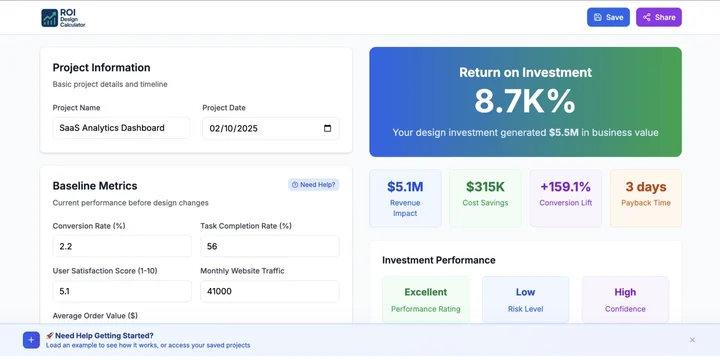
Task: Click the Low Risk Level card
Action: pyautogui.click(x=525, y=299)
